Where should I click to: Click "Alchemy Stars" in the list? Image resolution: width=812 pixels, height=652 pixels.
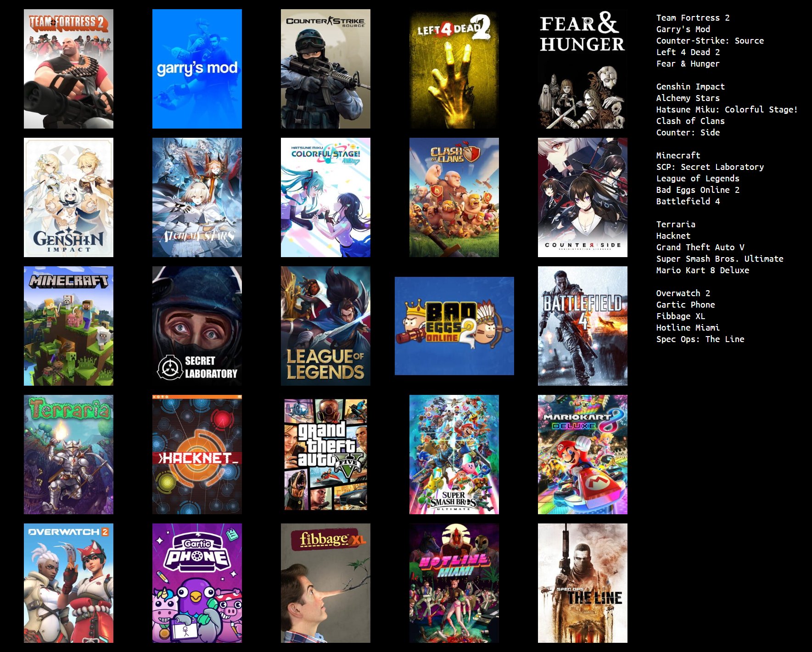pyautogui.click(x=688, y=98)
